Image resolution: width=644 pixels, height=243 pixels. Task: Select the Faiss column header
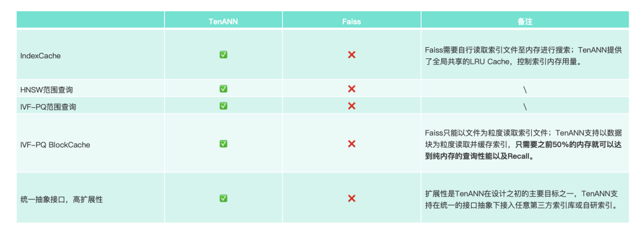pyautogui.click(x=352, y=21)
